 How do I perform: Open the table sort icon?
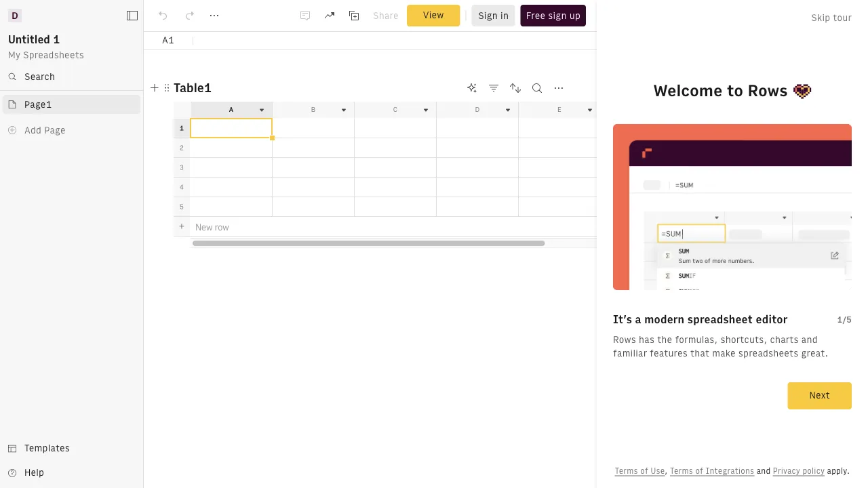pyautogui.click(x=515, y=88)
